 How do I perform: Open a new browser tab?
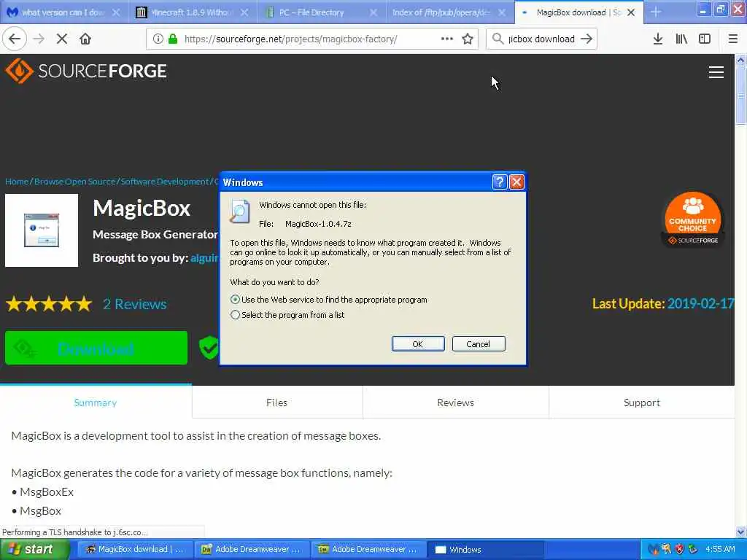656,12
